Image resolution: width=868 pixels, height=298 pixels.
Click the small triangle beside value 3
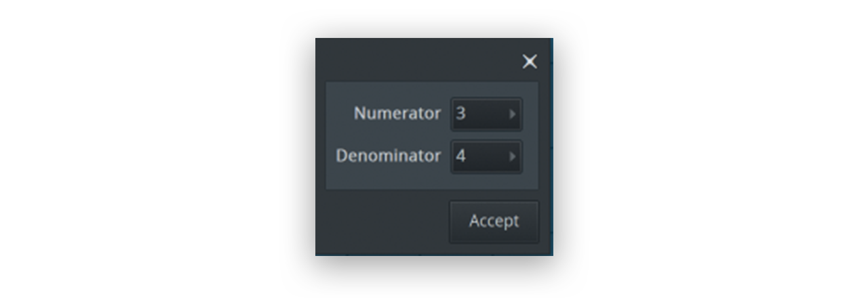pos(513,114)
